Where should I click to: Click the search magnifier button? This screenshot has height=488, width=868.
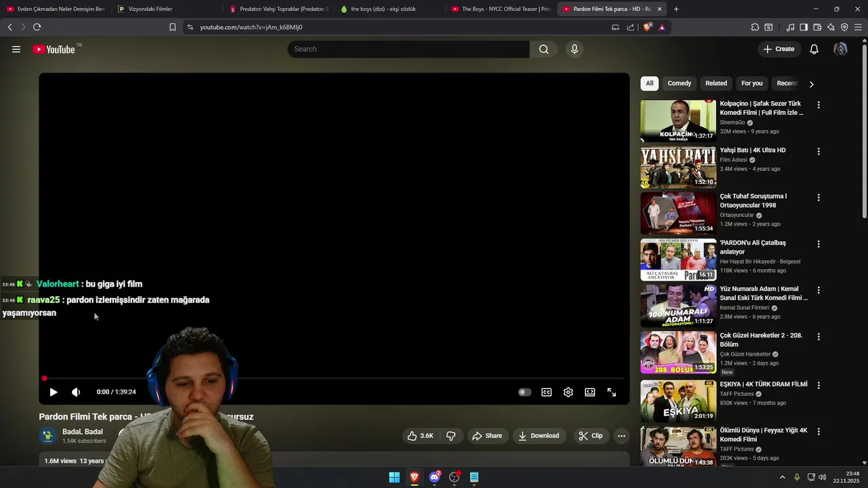tap(544, 49)
